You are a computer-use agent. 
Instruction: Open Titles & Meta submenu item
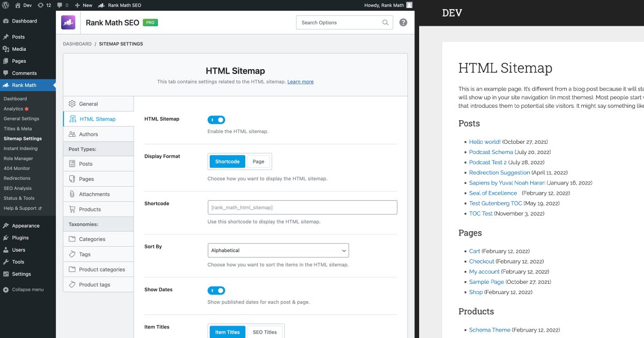18,129
